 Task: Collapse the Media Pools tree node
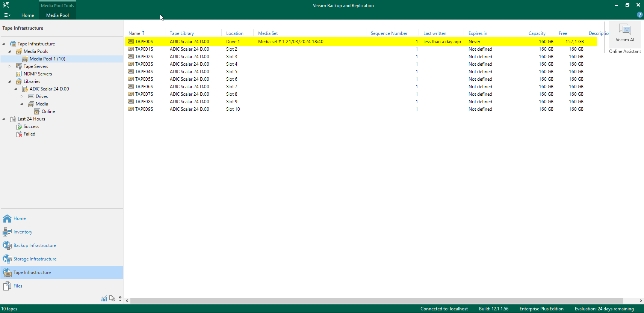pyautogui.click(x=10, y=51)
